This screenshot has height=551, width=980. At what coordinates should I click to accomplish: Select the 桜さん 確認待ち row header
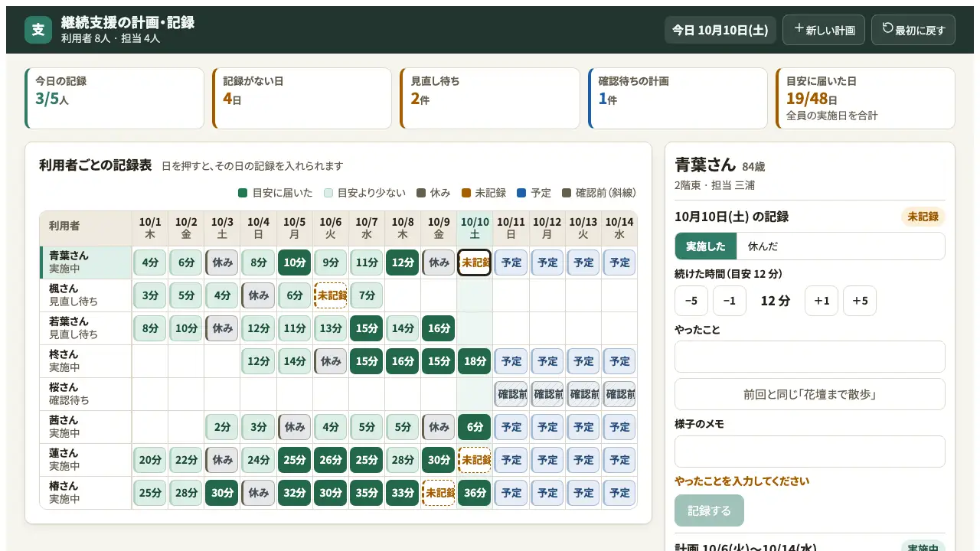(86, 394)
